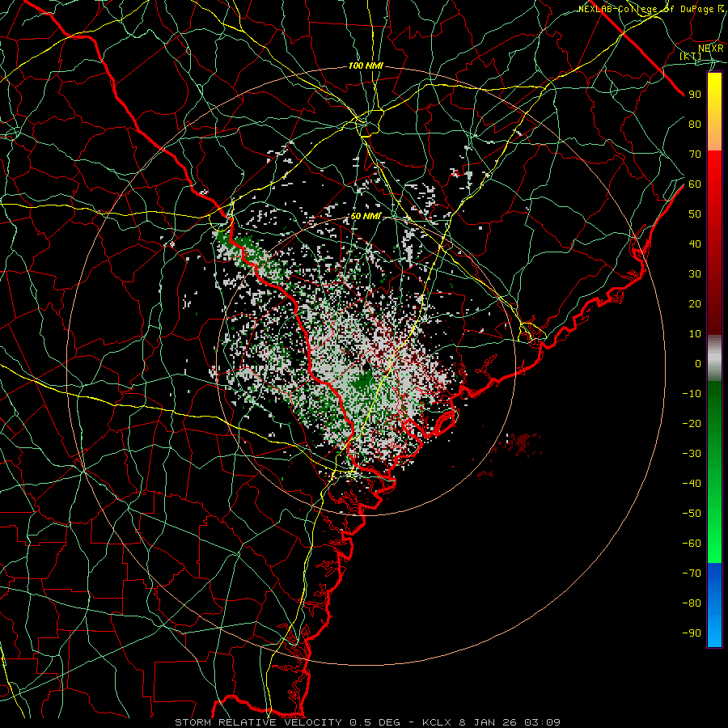Click the dark red offshore velocity echo
The width and height of the screenshot is (728, 728).
(522, 443)
